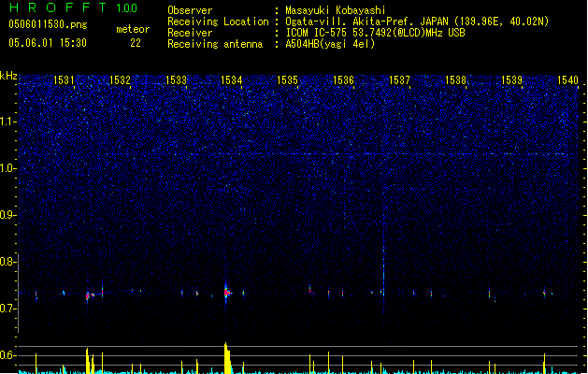Click the Observer label

coord(190,10)
